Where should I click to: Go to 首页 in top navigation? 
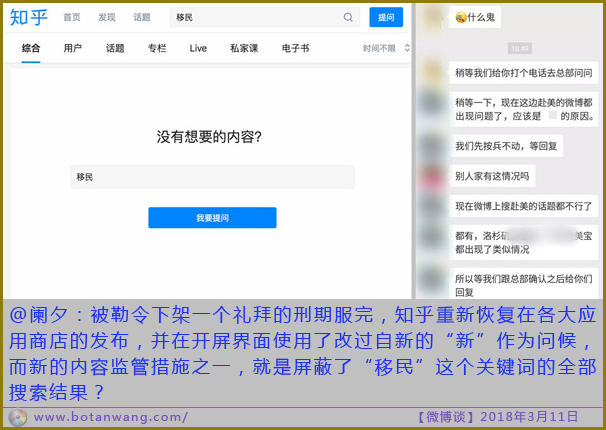coord(72,17)
